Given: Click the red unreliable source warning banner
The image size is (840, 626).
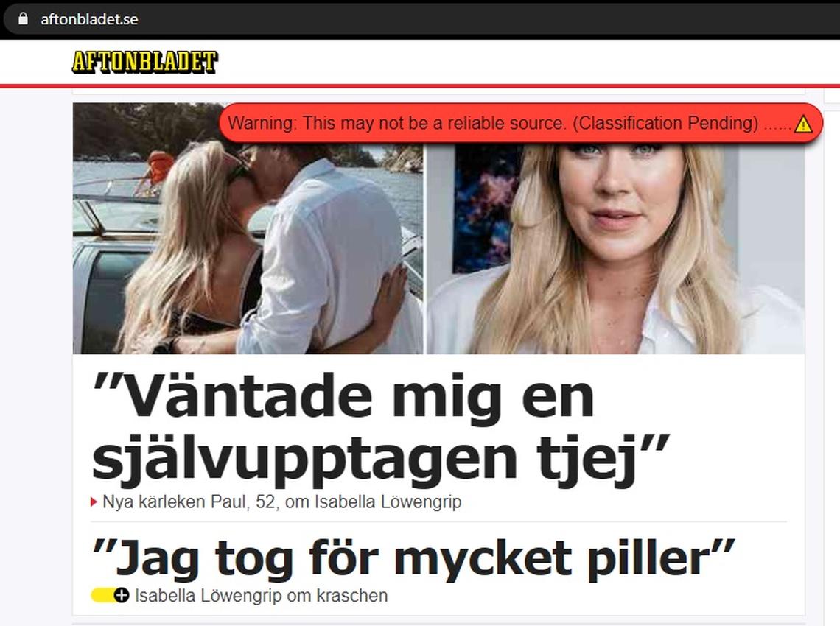Looking at the screenshot, I should (x=521, y=124).
